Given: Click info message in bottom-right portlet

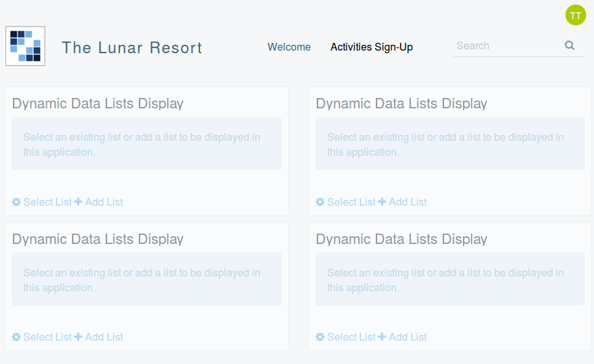Looking at the screenshot, I should (x=450, y=279).
